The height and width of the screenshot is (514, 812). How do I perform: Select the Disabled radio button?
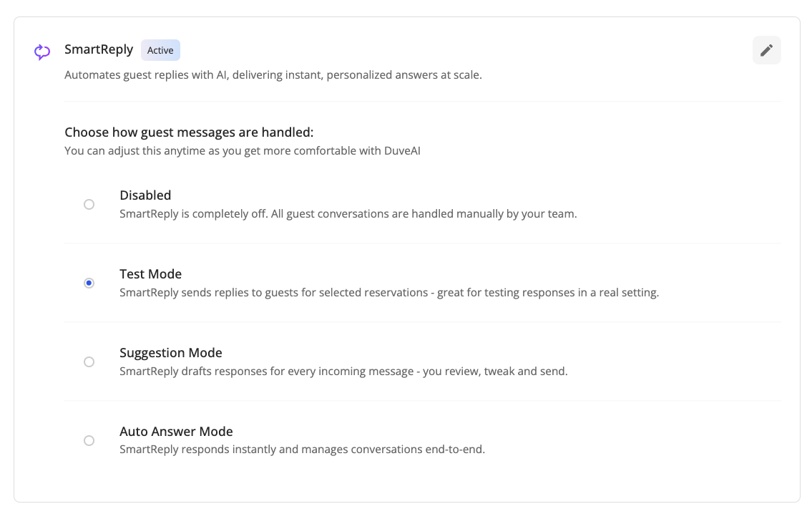click(89, 205)
